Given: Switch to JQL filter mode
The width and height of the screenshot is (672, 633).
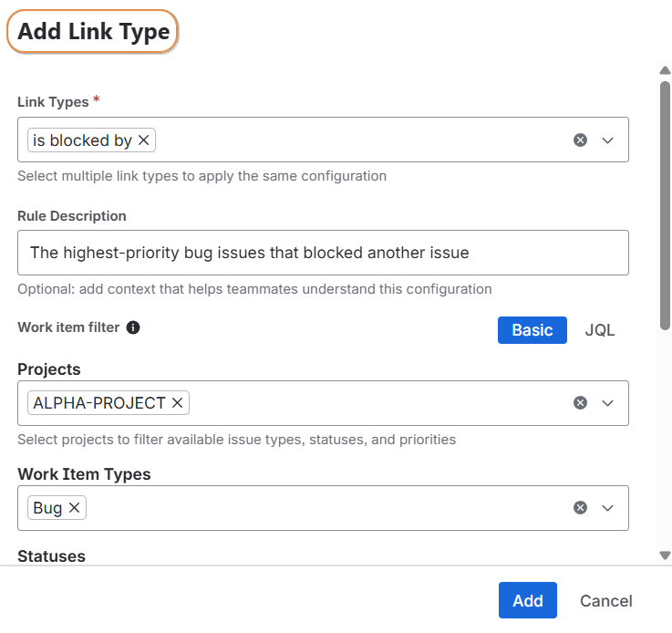Looking at the screenshot, I should (600, 330).
